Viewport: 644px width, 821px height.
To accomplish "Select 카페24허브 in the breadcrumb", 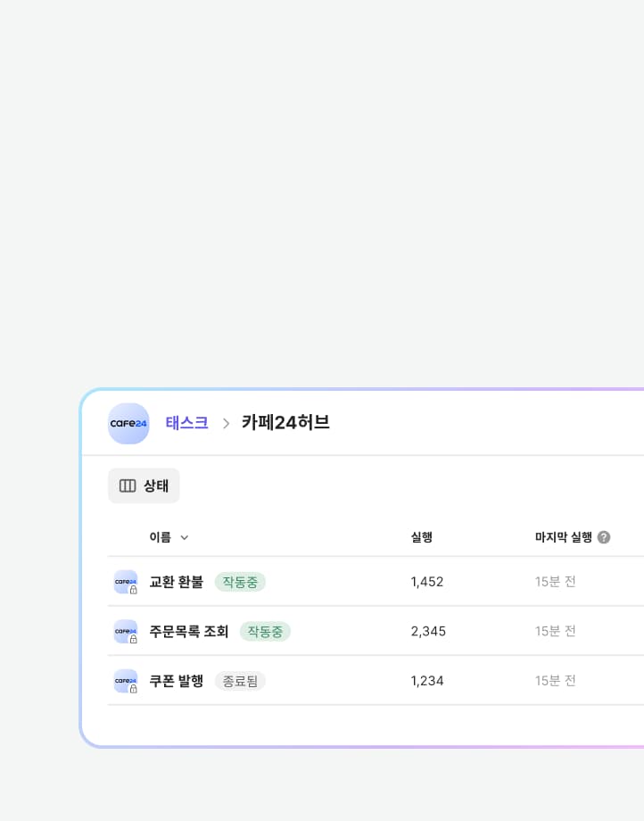I will pos(285,423).
